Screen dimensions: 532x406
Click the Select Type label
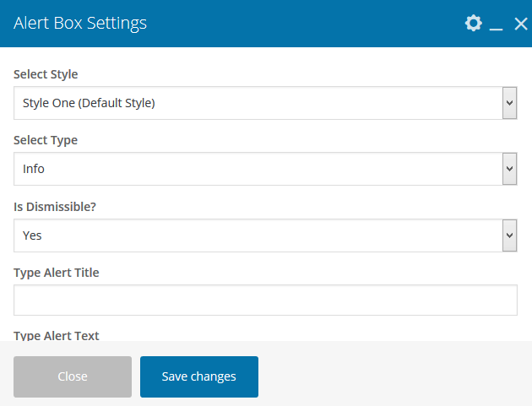[x=46, y=140]
